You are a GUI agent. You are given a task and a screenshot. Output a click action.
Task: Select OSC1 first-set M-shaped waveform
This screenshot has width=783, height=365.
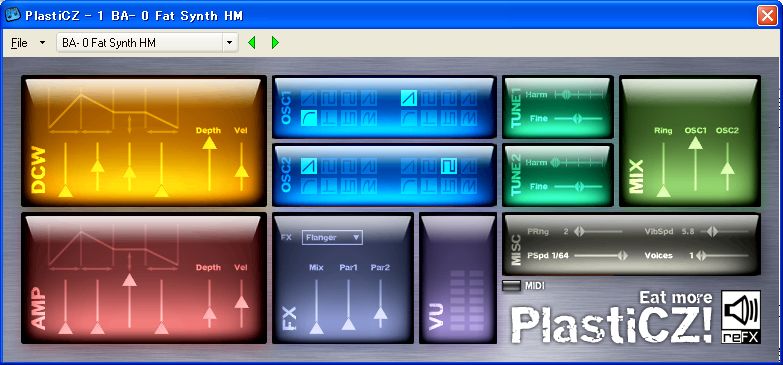pyautogui.click(x=369, y=118)
